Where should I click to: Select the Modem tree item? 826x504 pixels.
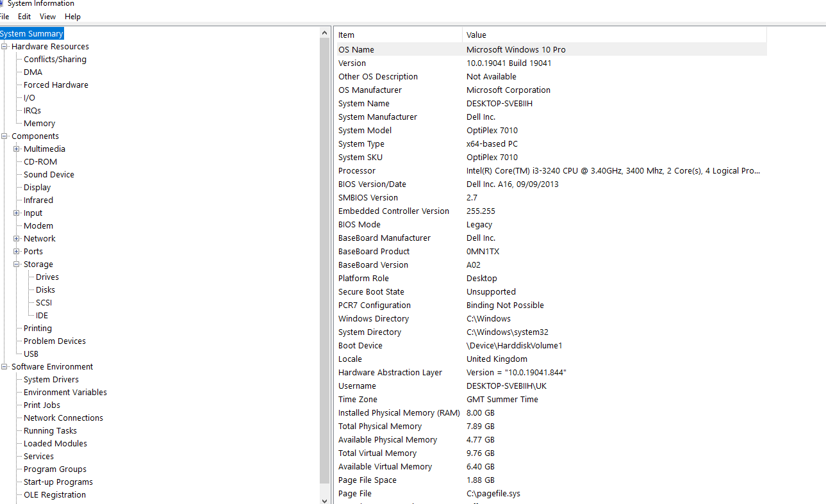[38, 226]
